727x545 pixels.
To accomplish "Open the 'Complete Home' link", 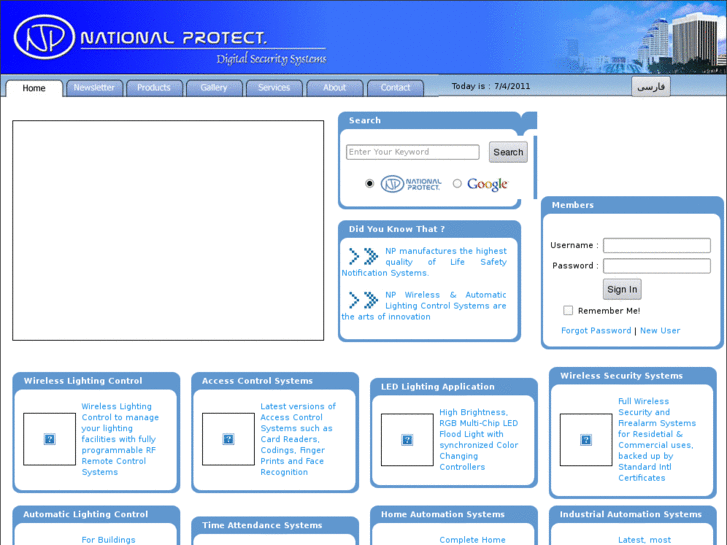I will 472,540.
